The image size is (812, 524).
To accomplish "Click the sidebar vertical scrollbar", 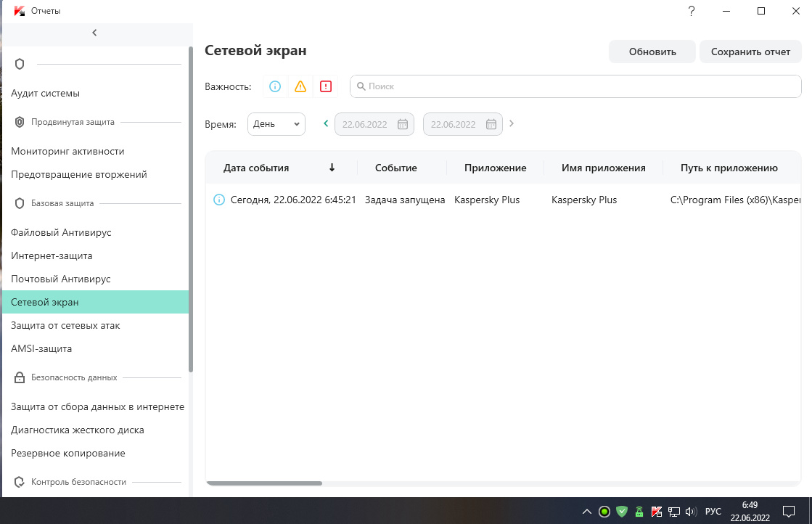I will pyautogui.click(x=191, y=209).
